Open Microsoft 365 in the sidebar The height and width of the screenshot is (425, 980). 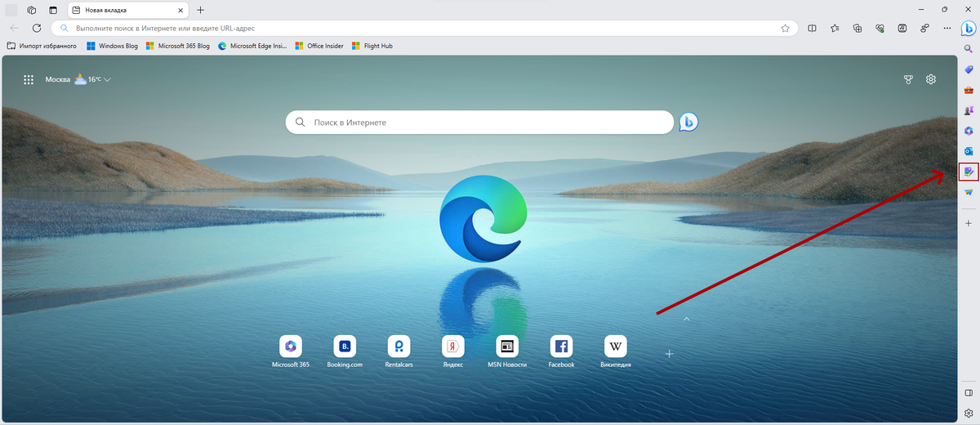969,131
